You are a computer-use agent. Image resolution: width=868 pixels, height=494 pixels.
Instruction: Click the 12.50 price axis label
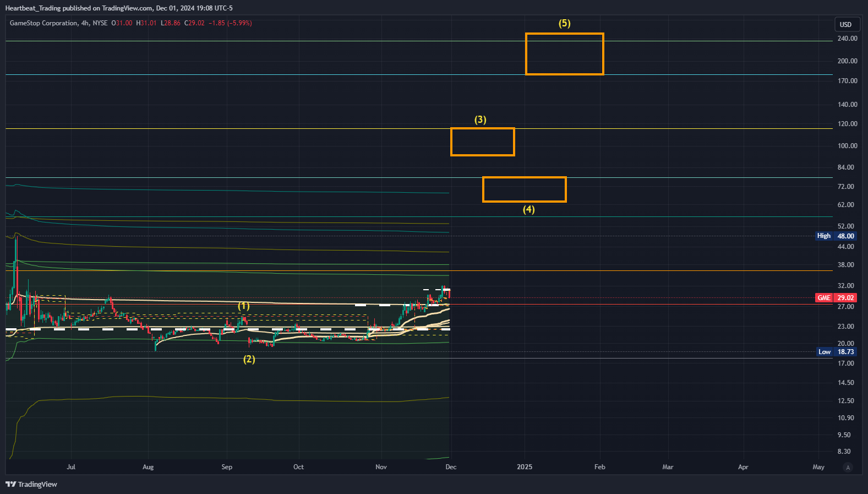(x=845, y=401)
